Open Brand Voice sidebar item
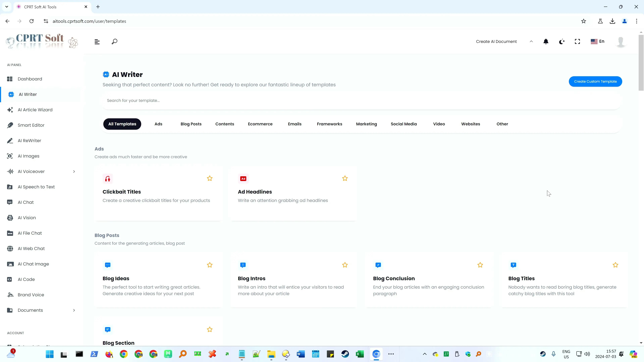Image resolution: width=644 pixels, height=362 pixels. pos(31,295)
